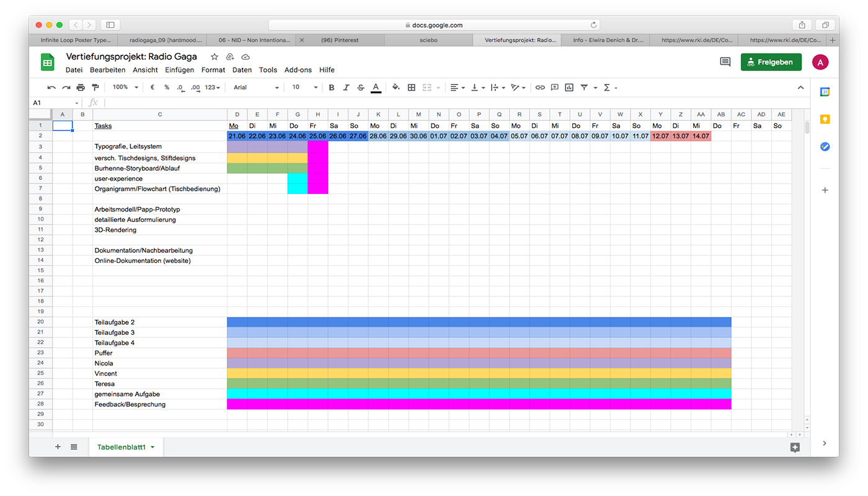Toggle strikethrough formatting
Image resolution: width=868 pixels, height=496 pixels.
click(361, 87)
